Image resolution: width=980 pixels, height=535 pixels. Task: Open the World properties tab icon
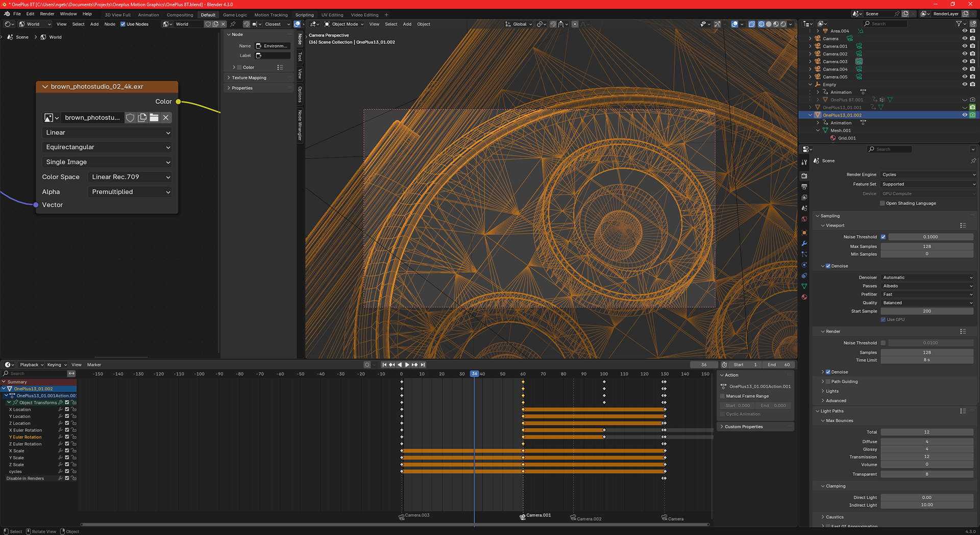pyautogui.click(x=804, y=219)
